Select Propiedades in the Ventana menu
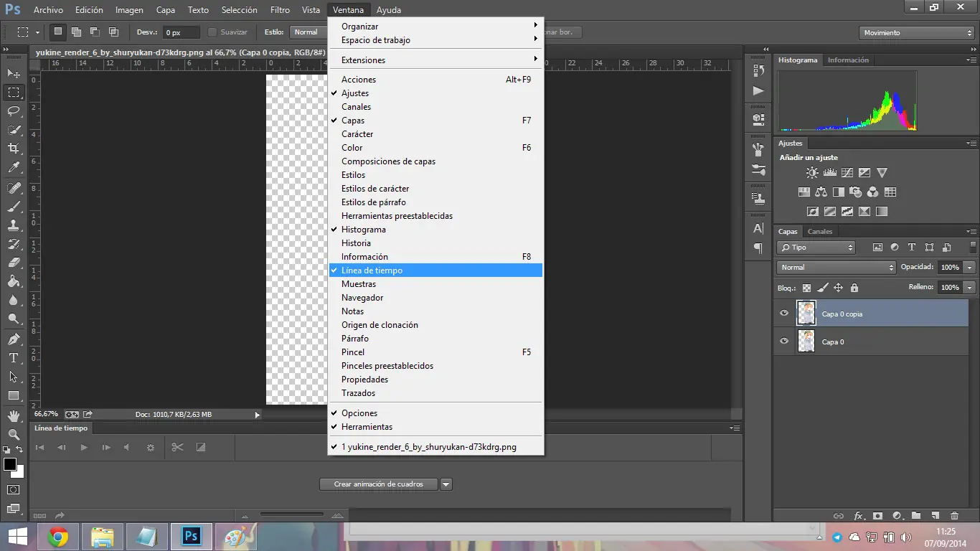980x551 pixels. point(435,380)
